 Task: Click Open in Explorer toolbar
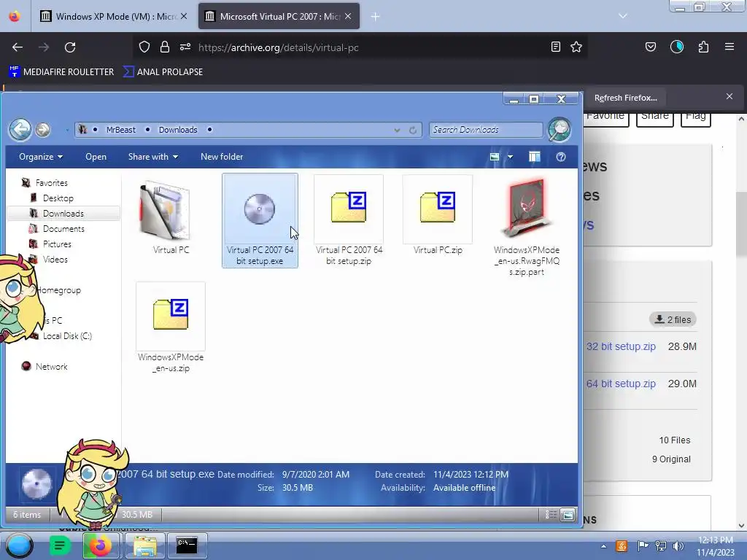pyautogui.click(x=96, y=157)
